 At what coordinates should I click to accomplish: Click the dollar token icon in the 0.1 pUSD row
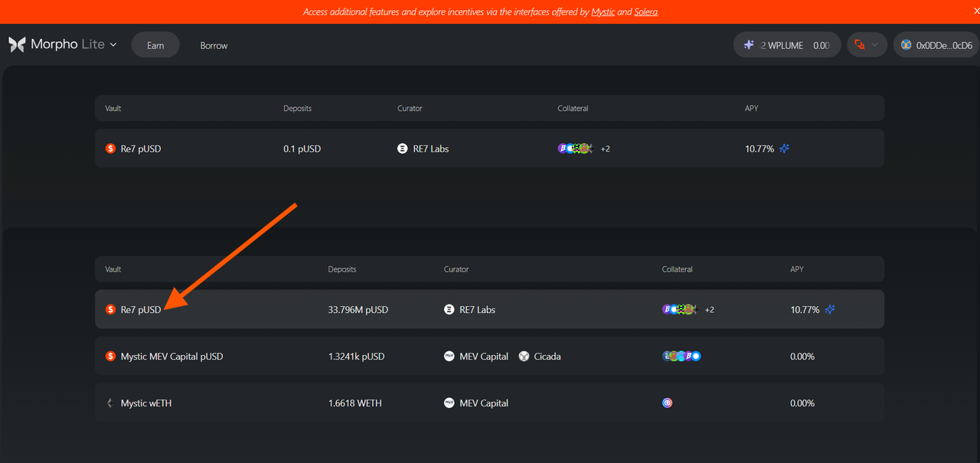[x=110, y=148]
